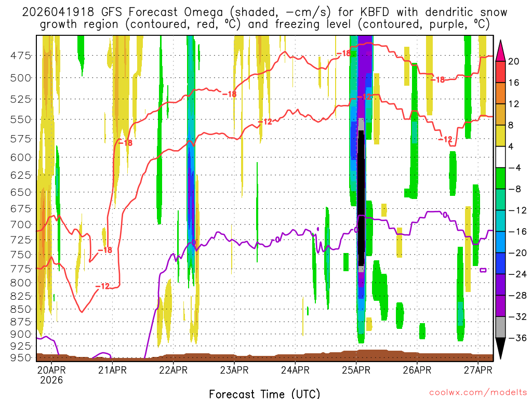Viewport: 532px width, 399px height.
Task: Click the 22APR time axis label
Action: [174, 370]
